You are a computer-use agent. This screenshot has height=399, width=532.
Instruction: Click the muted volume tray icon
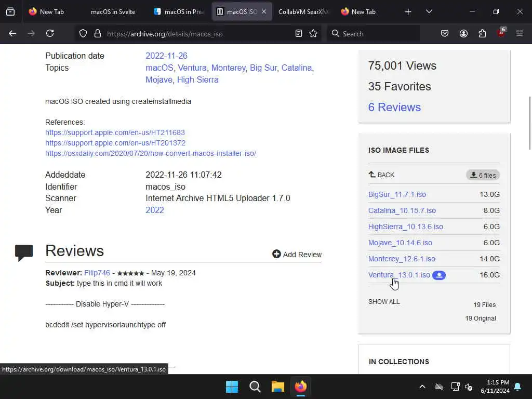469,387
